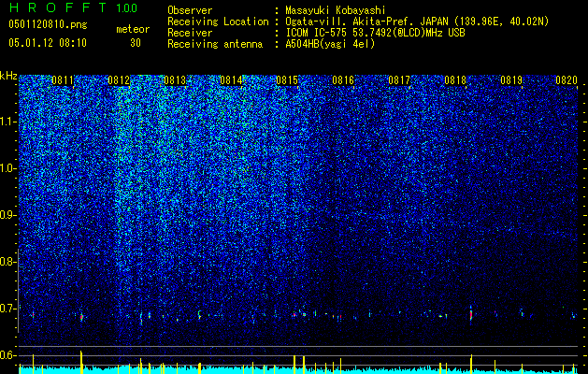Click the 0819 time marker
The width and height of the screenshot is (588, 374).
click(x=511, y=80)
